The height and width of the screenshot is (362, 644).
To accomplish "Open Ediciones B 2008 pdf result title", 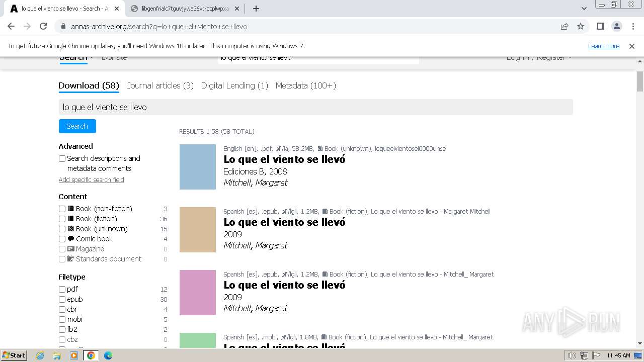I will [x=284, y=159].
